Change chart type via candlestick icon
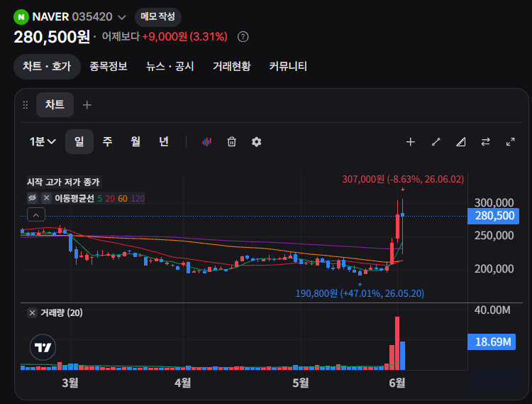This screenshot has width=532, height=404. pyautogui.click(x=207, y=142)
